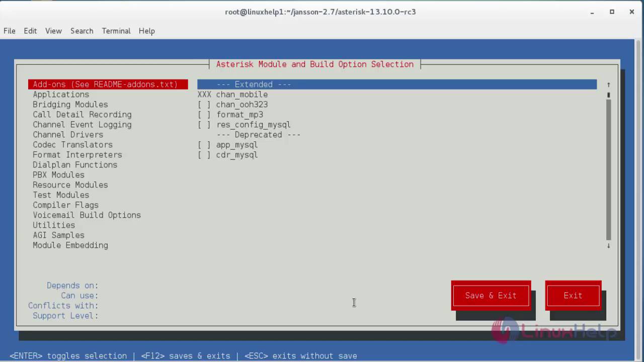Screen dimensions: 644x362
Task: Select the PBX Modules category
Action: click(59, 175)
